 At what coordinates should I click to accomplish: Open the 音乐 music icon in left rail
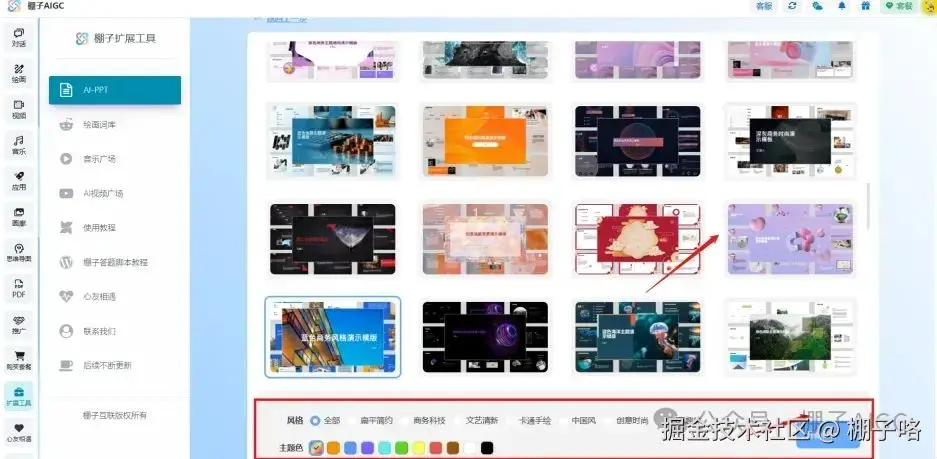click(19, 145)
